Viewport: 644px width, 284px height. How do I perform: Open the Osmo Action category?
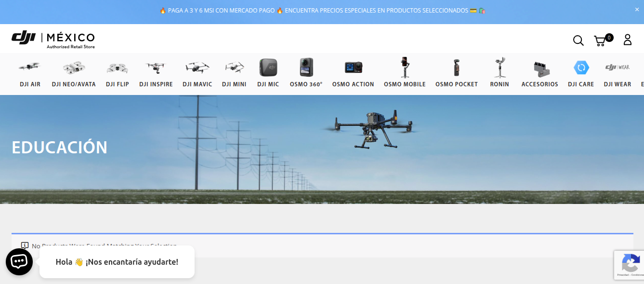point(353,84)
